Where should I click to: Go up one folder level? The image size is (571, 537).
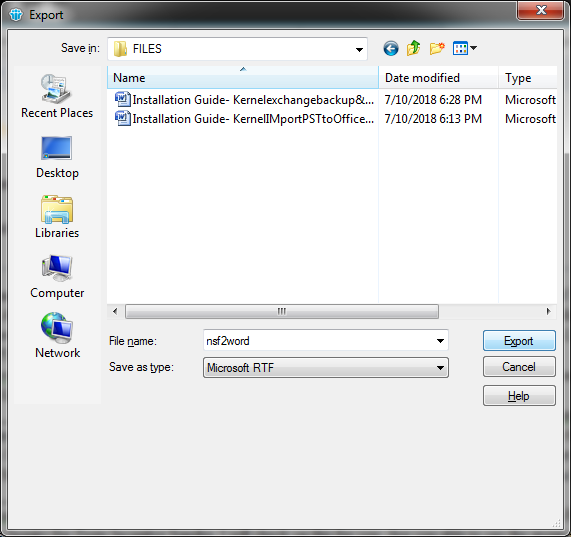click(x=414, y=48)
